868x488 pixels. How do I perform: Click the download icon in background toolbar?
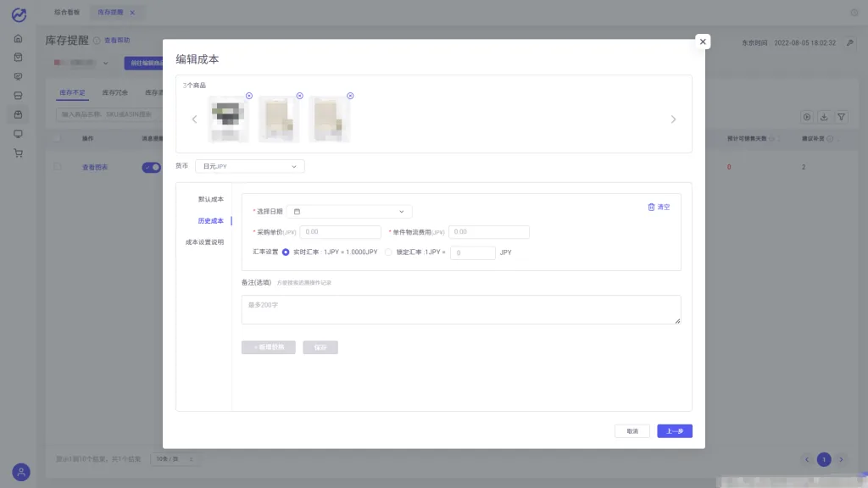click(824, 117)
